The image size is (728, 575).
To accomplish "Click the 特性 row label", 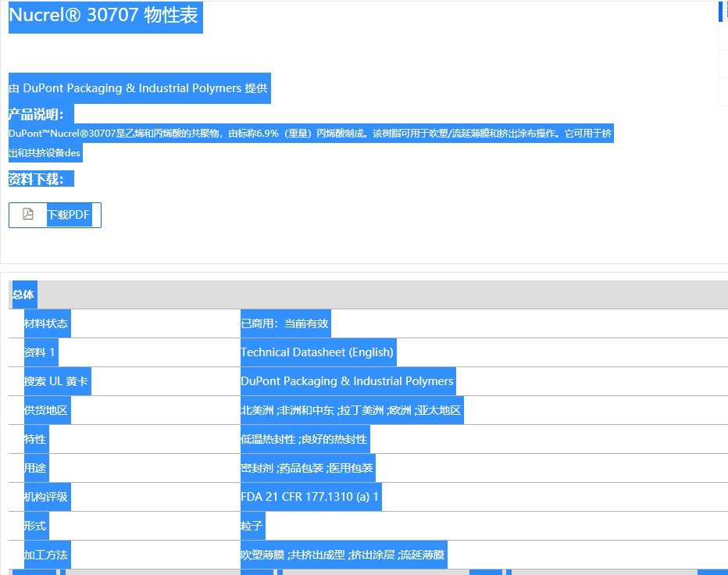I will [35, 439].
